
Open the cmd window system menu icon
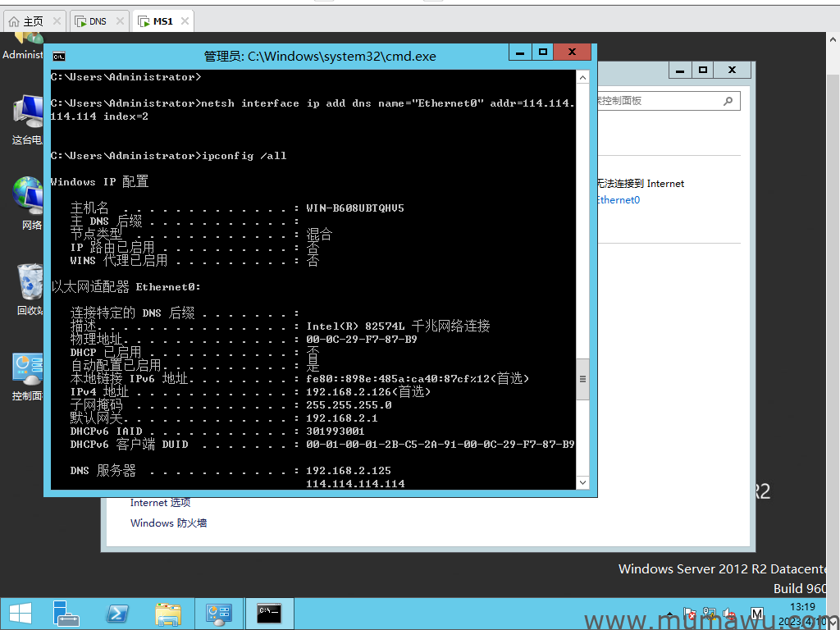[59, 57]
